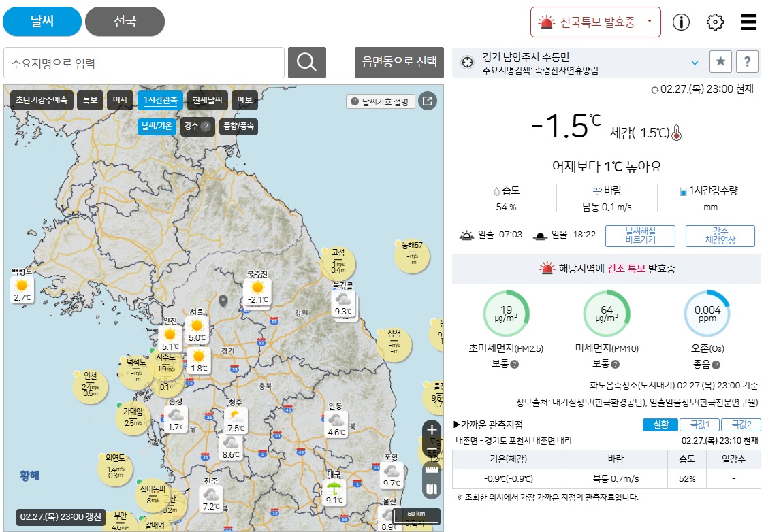Open the question mark help button
This screenshot has height=532, width=766.
coord(748,61)
